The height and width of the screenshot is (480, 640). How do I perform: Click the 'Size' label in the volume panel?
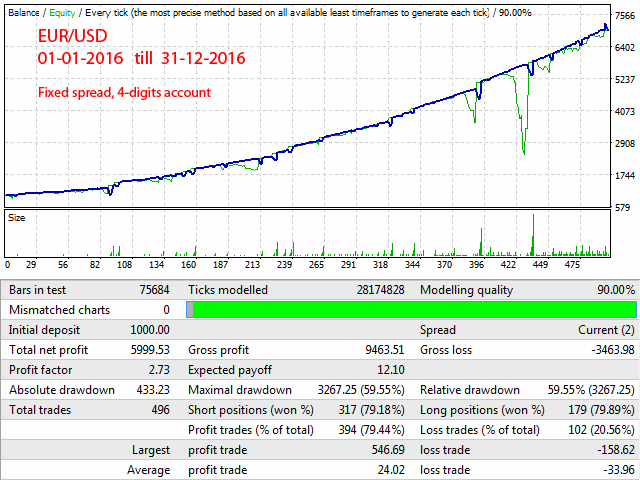17,216
